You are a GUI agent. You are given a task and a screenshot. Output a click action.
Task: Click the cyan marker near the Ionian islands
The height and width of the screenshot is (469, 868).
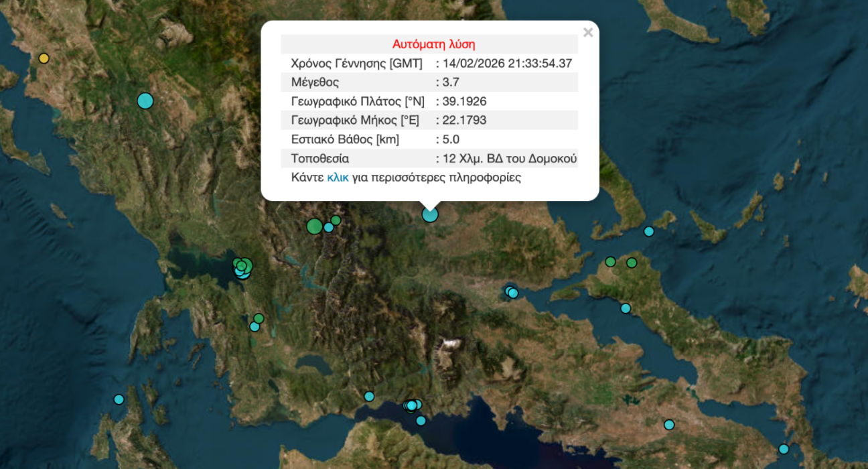pos(119,399)
